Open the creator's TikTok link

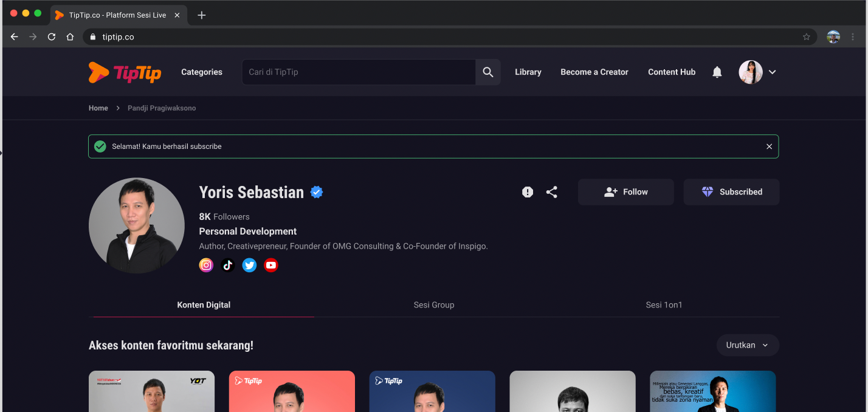(228, 265)
